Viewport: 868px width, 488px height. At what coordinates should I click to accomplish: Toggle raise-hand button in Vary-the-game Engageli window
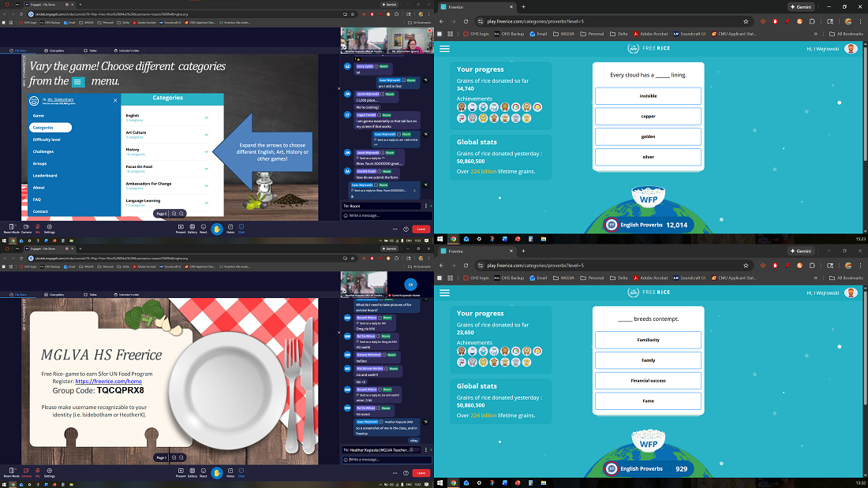point(217,229)
